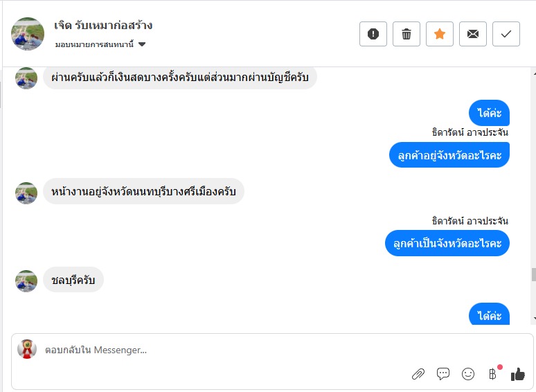Click the chat scrollbar up arrow
The image size is (536, 392).
tap(533, 73)
